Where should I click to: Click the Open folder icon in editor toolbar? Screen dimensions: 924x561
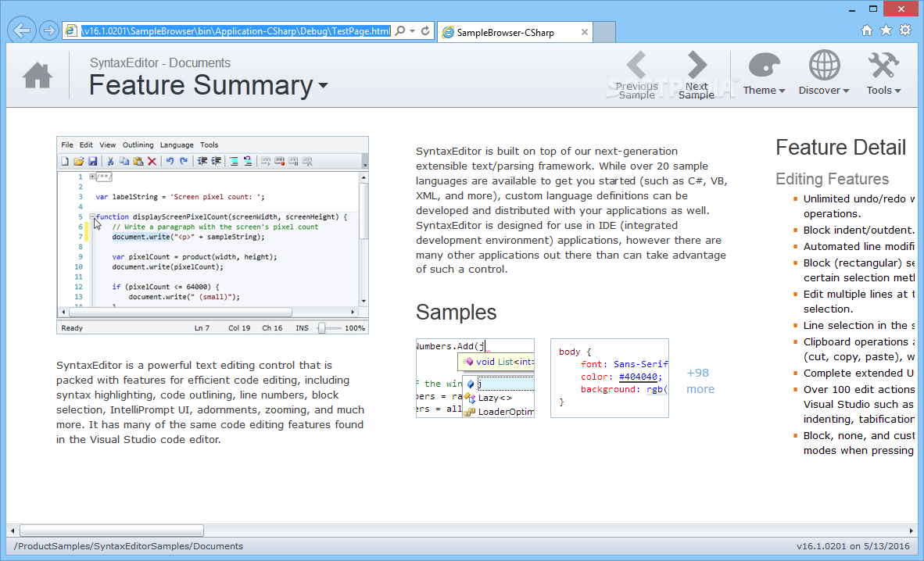pos(78,162)
